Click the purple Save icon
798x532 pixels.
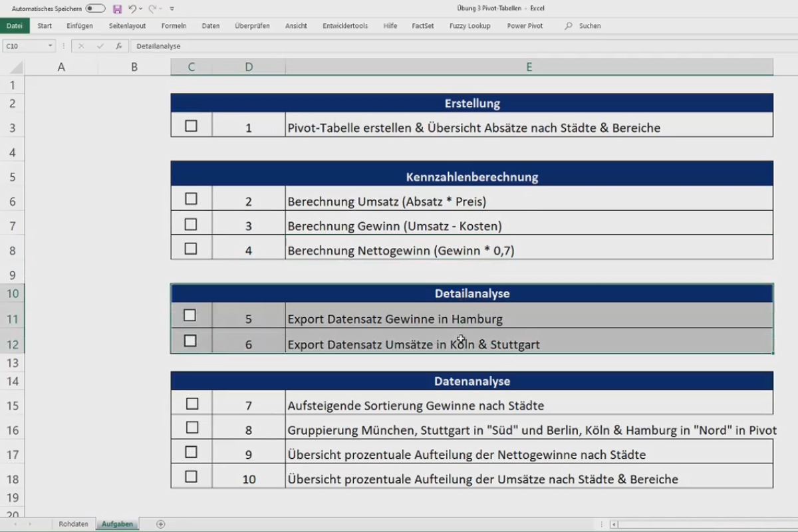[117, 9]
